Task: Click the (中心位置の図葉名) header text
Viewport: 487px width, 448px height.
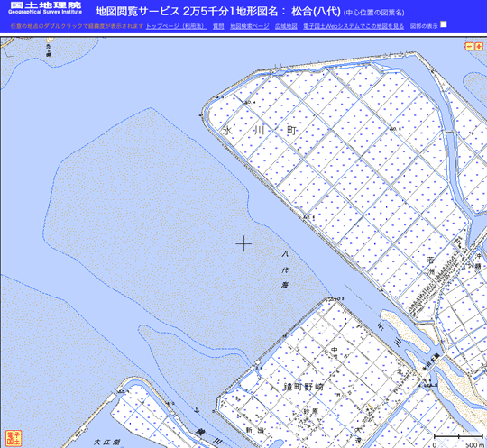Action: pyautogui.click(x=374, y=13)
